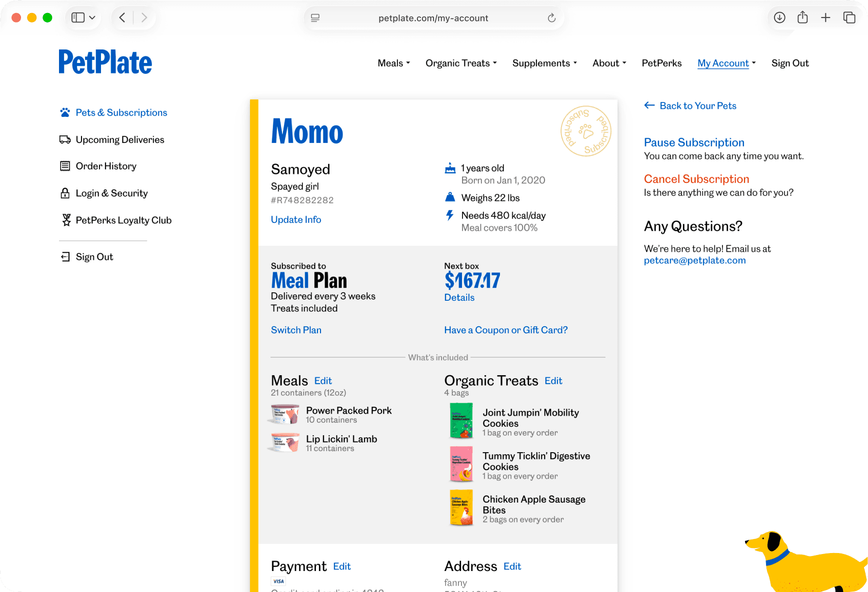Open a new tab with the plus icon
868x592 pixels.
coord(825,17)
